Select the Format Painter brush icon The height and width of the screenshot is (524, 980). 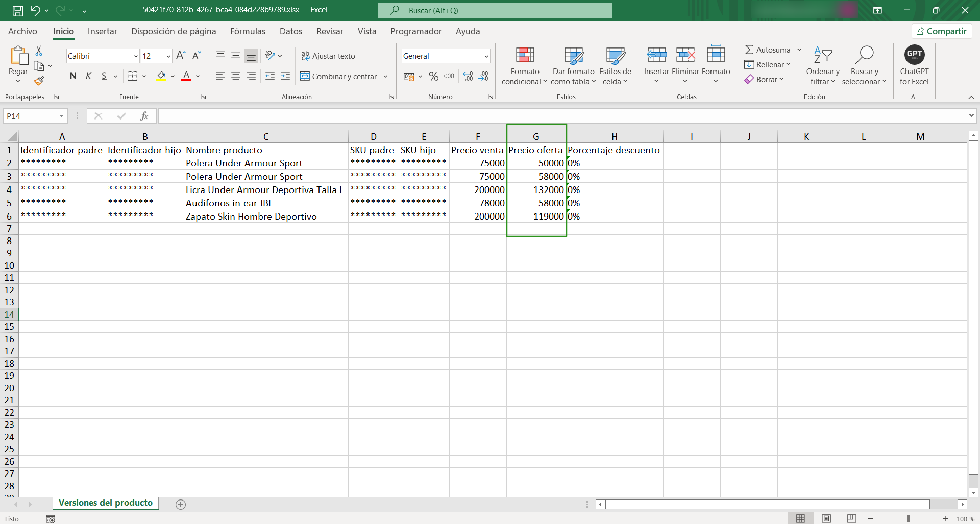pyautogui.click(x=39, y=81)
